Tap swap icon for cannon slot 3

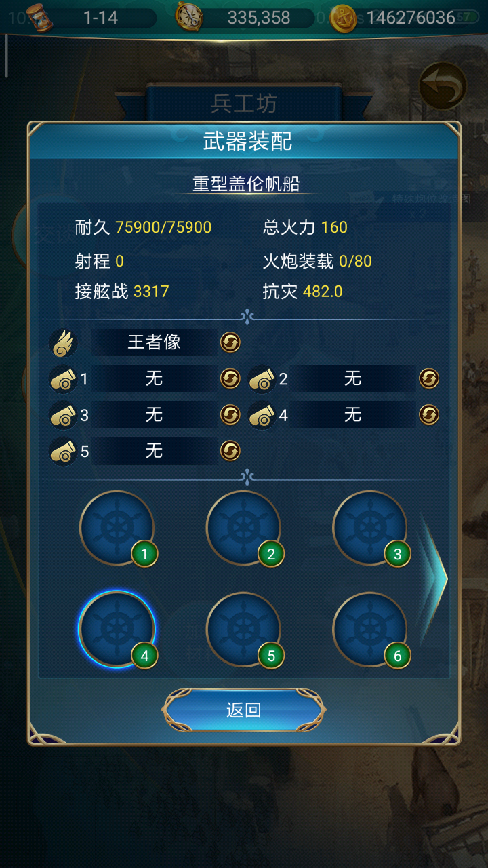click(x=230, y=414)
